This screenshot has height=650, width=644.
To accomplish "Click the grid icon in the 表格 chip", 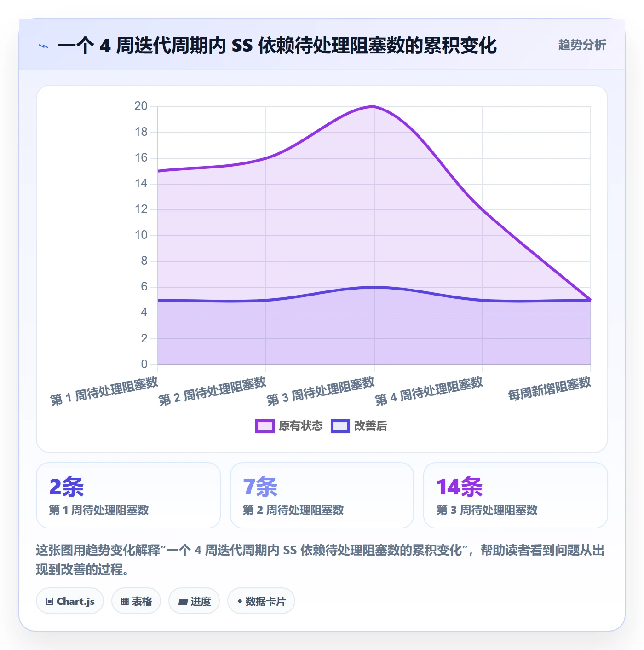I will point(125,602).
